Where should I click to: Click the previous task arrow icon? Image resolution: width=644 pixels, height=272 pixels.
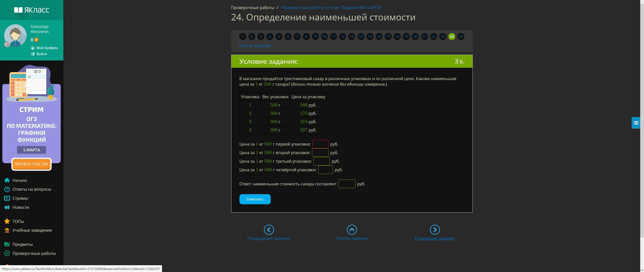(269, 229)
